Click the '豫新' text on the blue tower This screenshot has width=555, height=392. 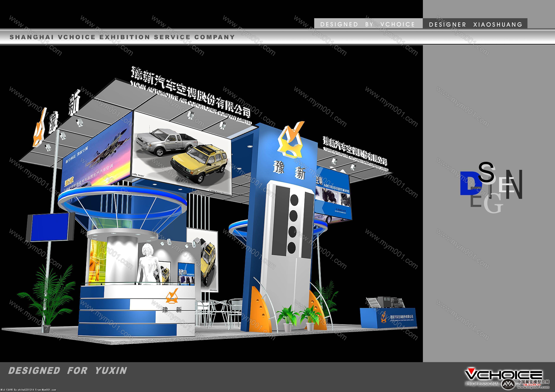click(x=289, y=170)
